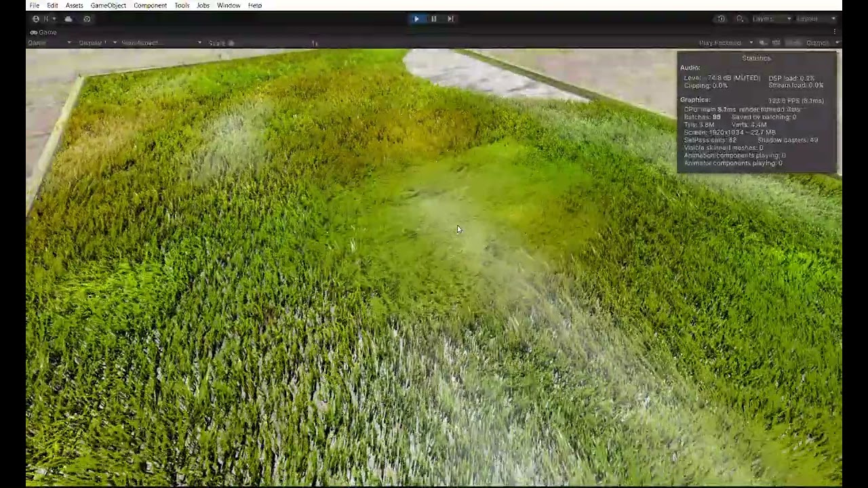Image resolution: width=868 pixels, height=488 pixels.
Task: Open the Tools menu
Action: [x=182, y=5]
